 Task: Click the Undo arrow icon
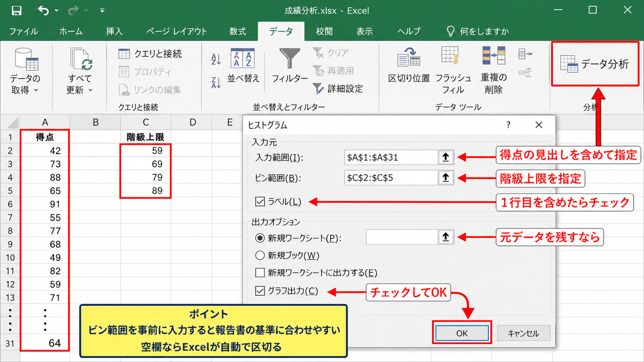pyautogui.click(x=44, y=10)
